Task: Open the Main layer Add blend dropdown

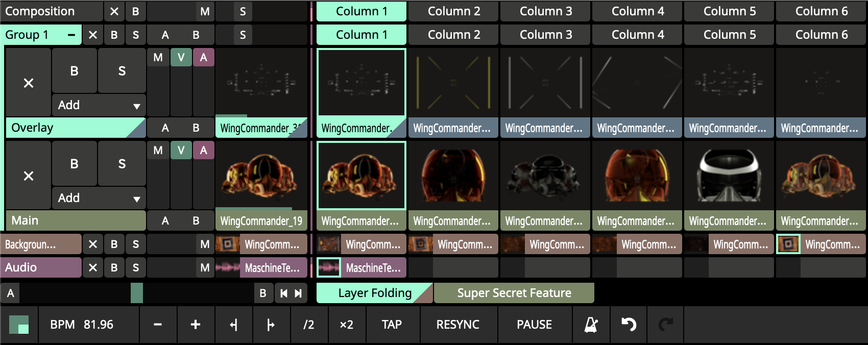Action: [x=99, y=198]
